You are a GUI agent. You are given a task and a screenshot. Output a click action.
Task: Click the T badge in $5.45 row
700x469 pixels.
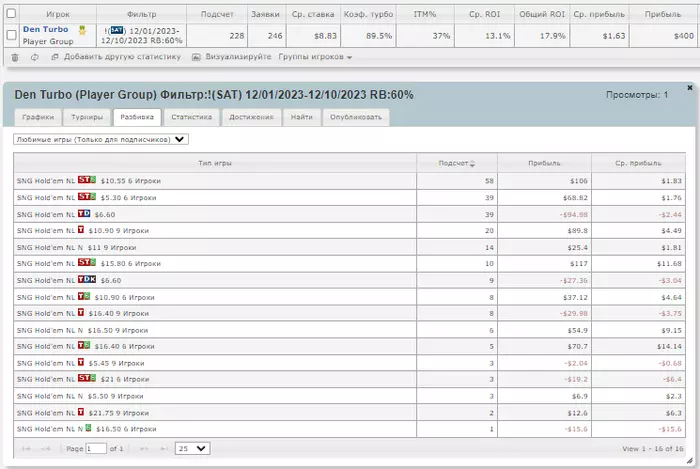(x=81, y=362)
